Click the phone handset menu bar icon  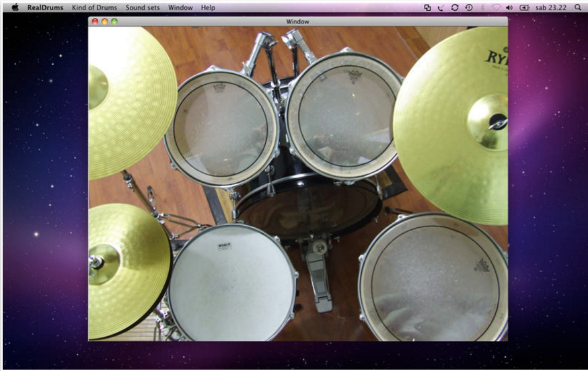(x=441, y=7)
